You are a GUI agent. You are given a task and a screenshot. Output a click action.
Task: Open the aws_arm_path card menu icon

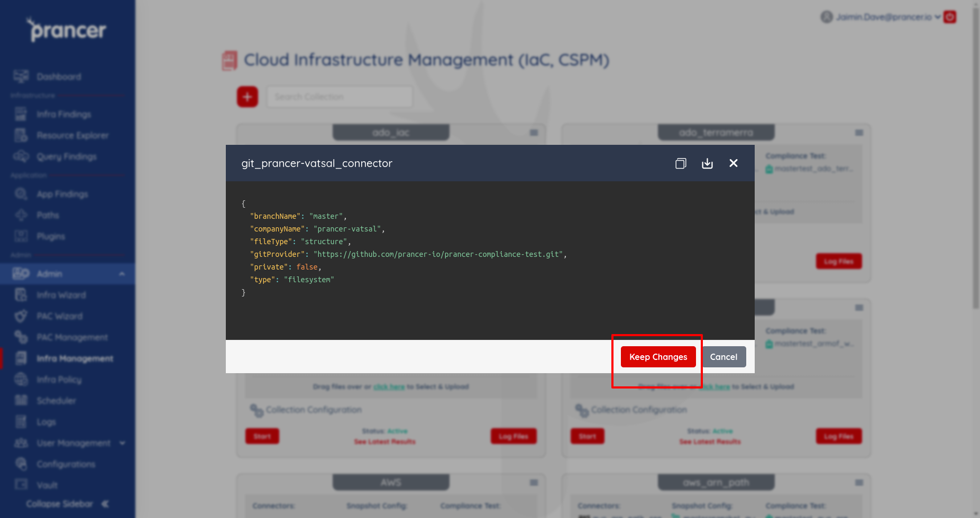[859, 483]
